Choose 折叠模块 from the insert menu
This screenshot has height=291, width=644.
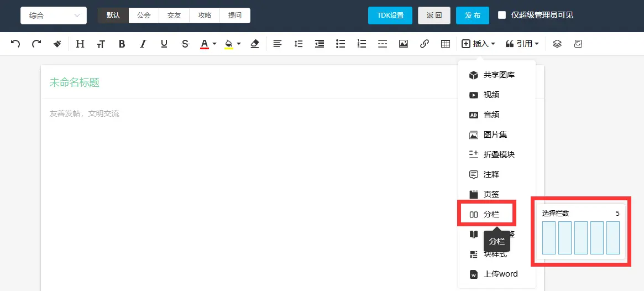[499, 154]
